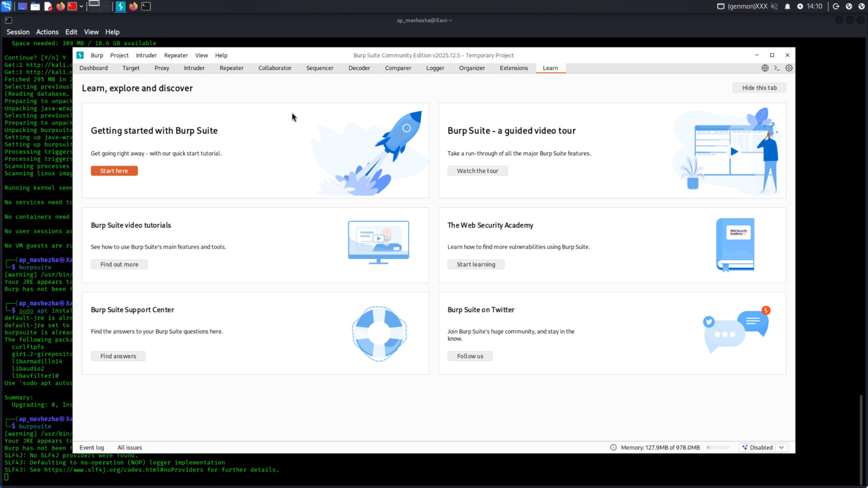The width and height of the screenshot is (868, 488).
Task: Click the log out icon in top panel
Action: click(x=836, y=6)
